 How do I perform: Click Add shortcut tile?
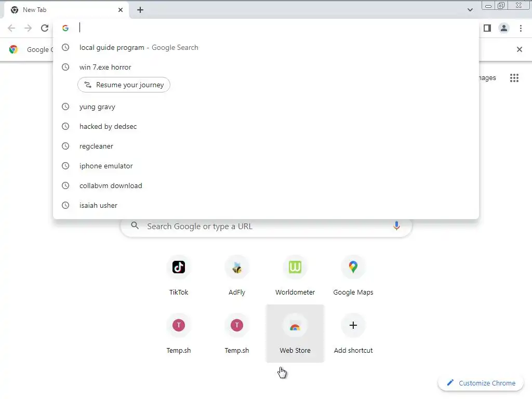pos(353,334)
